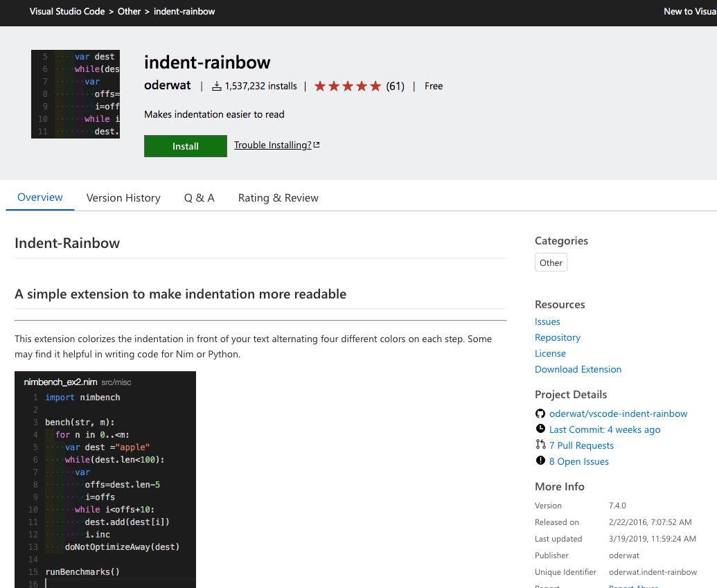Switch to the Version History tab

[x=123, y=197]
